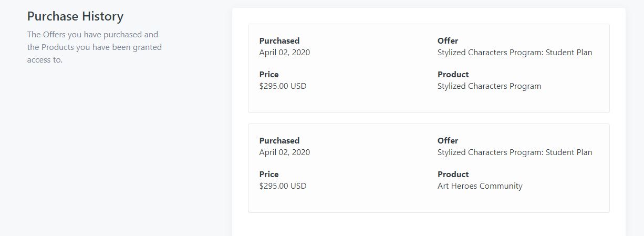Click the Purchased label in the second card

coord(279,141)
